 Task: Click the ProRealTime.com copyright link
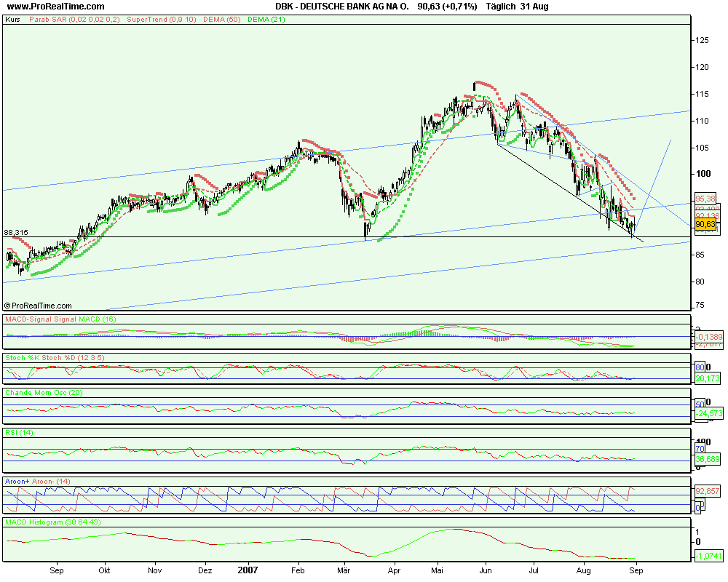tap(40, 305)
